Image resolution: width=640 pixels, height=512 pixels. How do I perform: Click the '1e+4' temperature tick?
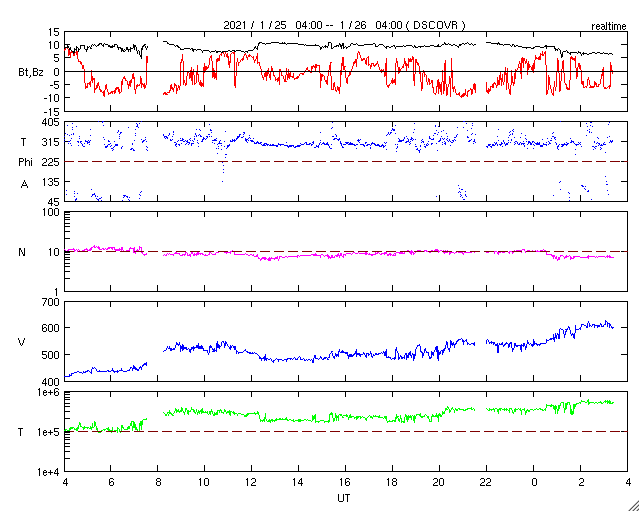tap(49, 472)
